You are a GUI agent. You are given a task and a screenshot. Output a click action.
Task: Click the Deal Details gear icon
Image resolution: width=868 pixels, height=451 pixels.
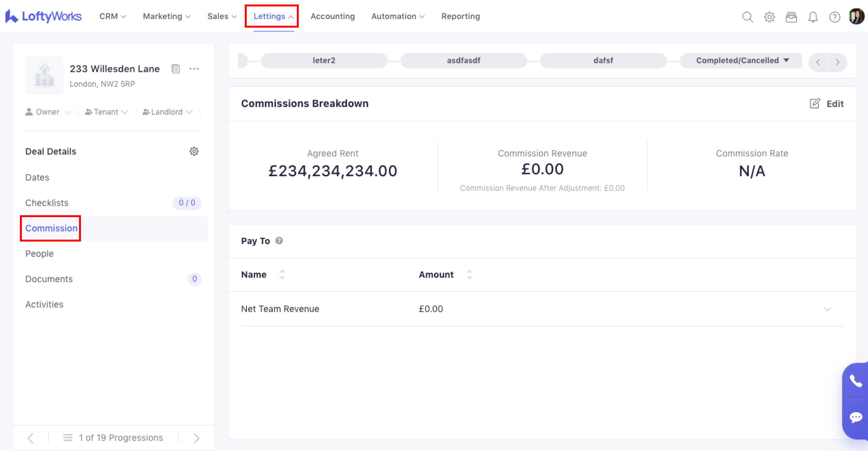coord(194,151)
